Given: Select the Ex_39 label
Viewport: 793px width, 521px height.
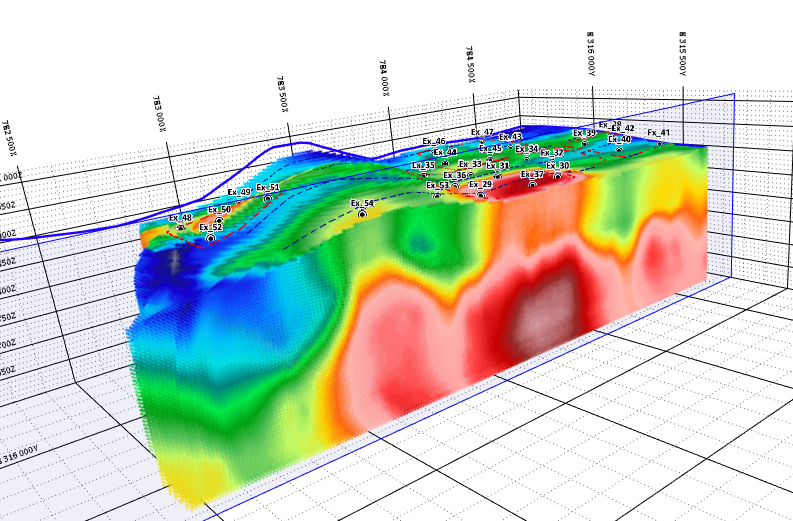Looking at the screenshot, I should (x=584, y=133).
